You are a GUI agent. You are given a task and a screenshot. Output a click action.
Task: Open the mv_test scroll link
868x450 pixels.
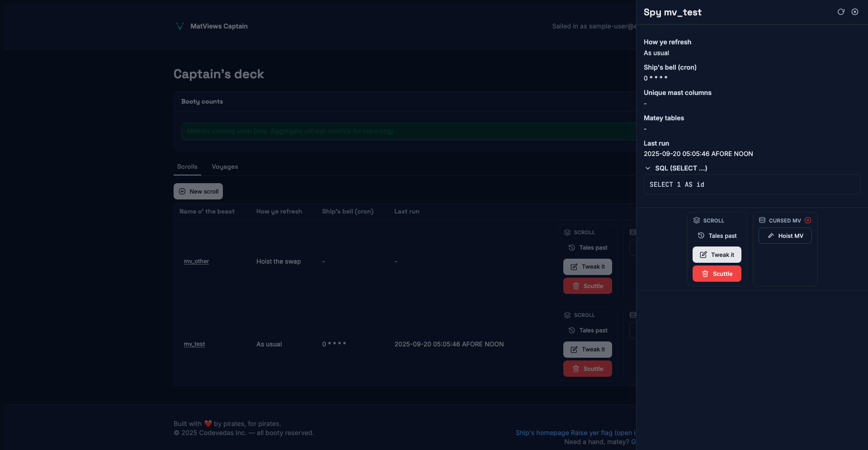[194, 344]
